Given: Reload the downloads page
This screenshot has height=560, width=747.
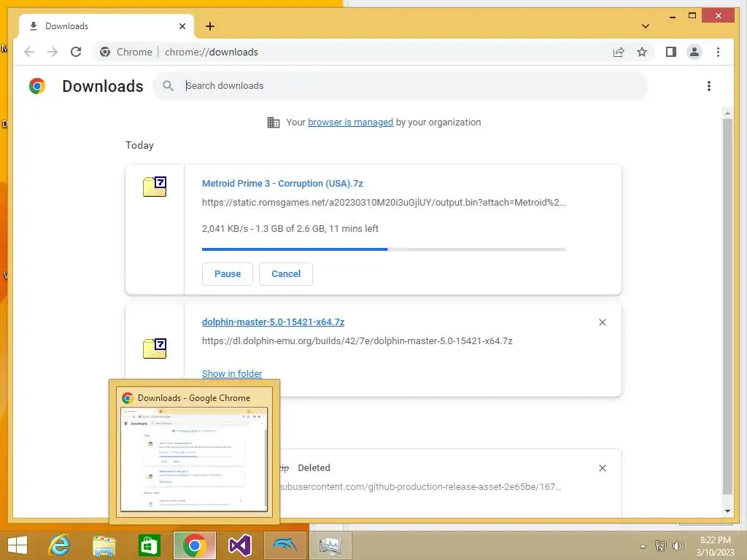Looking at the screenshot, I should (x=76, y=52).
